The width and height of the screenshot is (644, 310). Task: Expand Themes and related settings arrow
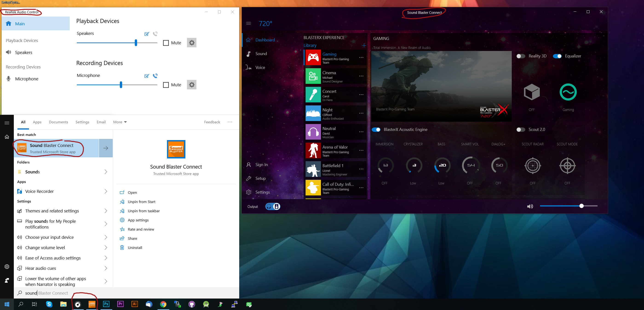(106, 211)
